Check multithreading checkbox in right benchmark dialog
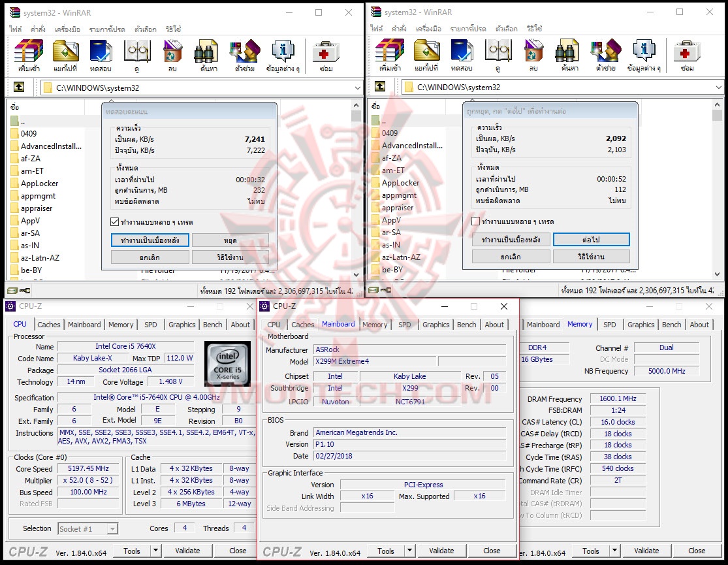Viewport: 728px width, 565px height. (475, 221)
